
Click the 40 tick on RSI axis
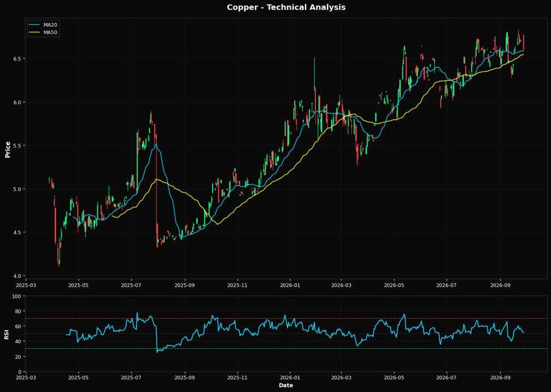[19, 342]
